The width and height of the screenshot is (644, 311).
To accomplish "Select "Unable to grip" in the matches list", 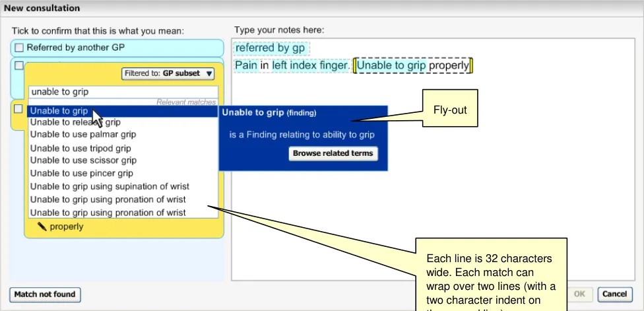I will pos(59,111).
